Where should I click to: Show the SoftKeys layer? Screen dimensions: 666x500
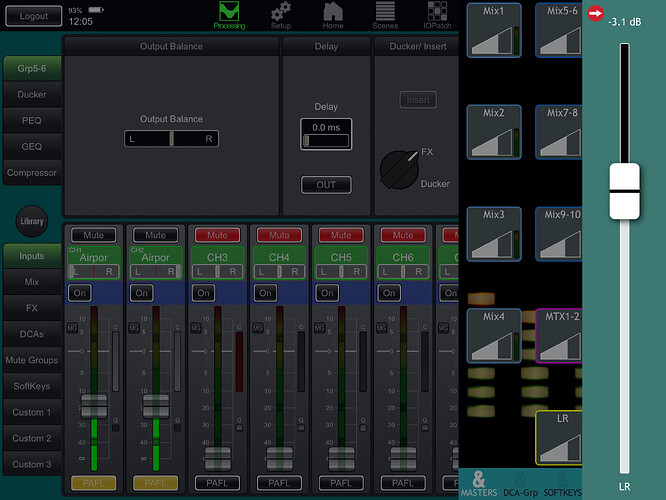pos(32,386)
